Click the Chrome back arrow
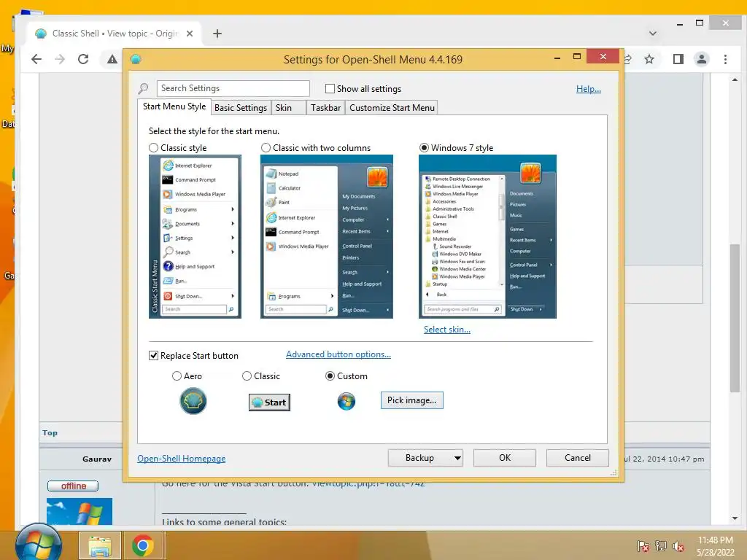The height and width of the screenshot is (560, 747). click(36, 59)
